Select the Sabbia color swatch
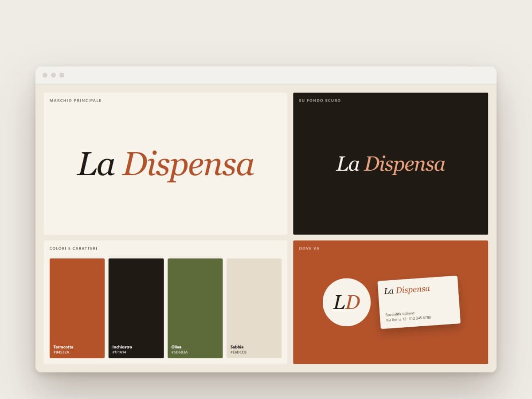532x399 pixels. 254,308
